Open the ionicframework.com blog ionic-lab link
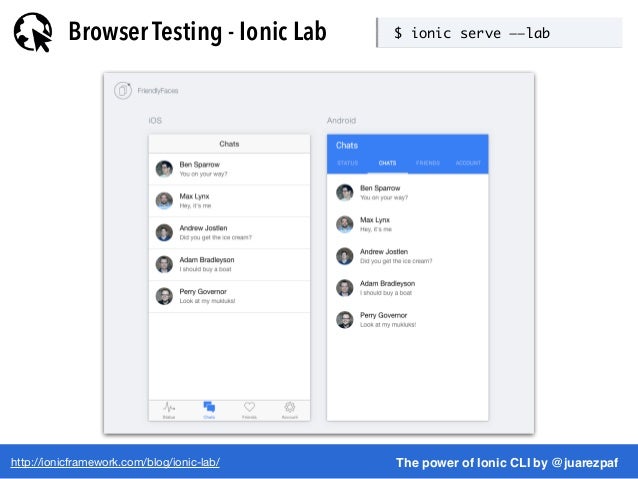638x479 pixels. (115, 462)
